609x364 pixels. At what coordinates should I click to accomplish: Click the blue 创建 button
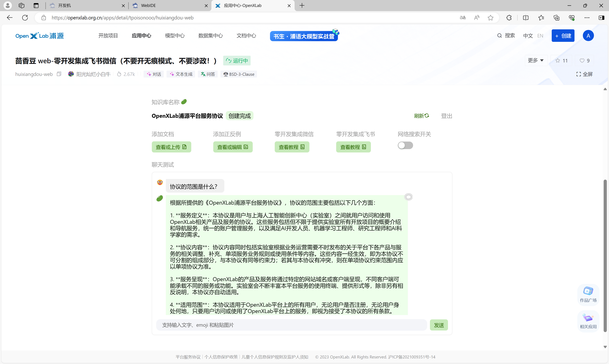563,36
